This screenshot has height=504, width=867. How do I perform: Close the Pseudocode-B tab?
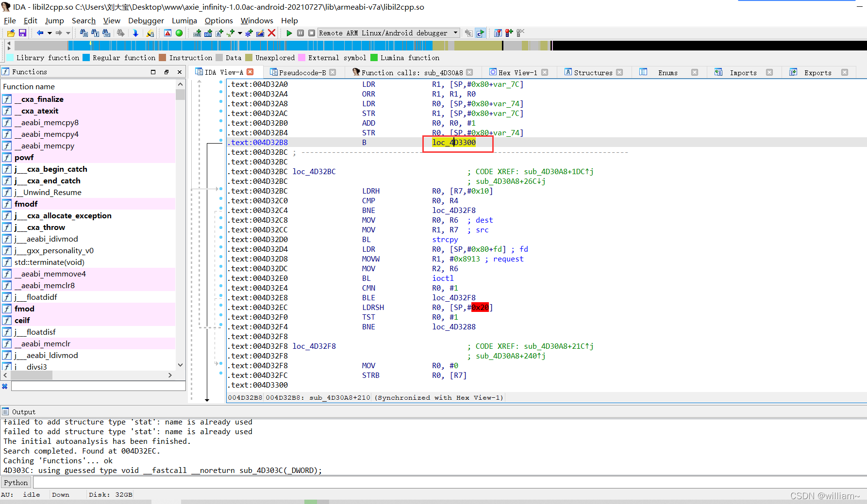[x=333, y=72]
